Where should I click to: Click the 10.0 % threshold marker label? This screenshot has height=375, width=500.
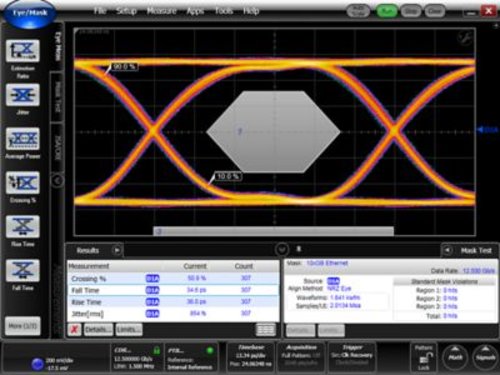tap(228, 176)
